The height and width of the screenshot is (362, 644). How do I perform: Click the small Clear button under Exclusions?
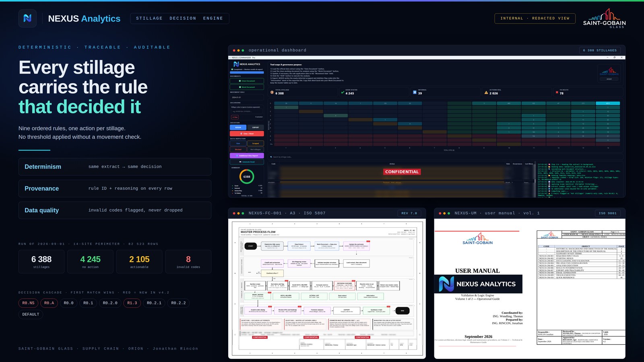click(x=235, y=117)
